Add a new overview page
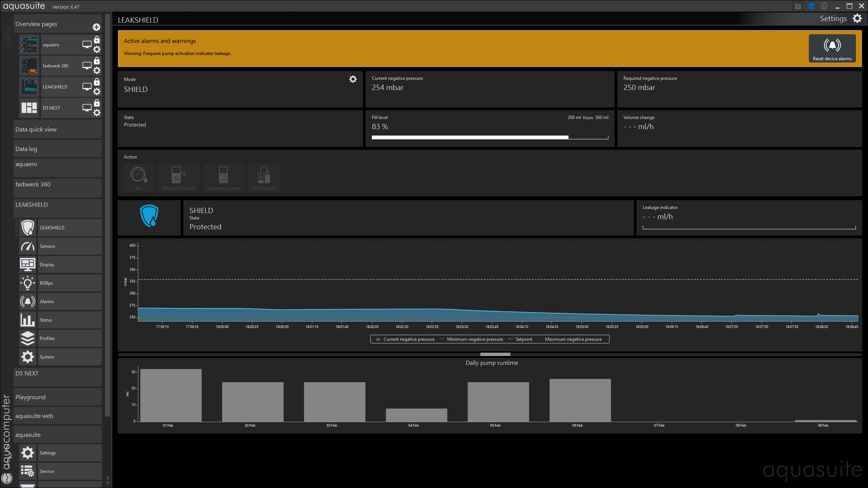Image resolution: width=868 pixels, height=488 pixels. pos(96,27)
